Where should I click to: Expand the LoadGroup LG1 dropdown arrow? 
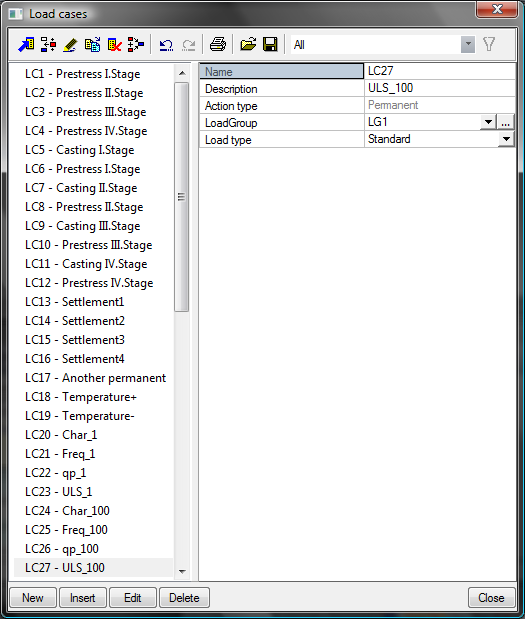click(x=488, y=122)
